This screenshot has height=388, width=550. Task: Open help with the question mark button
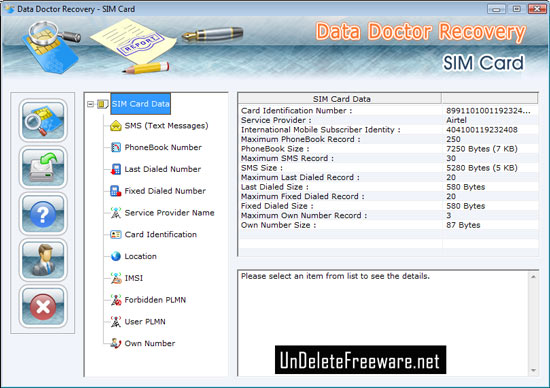click(x=43, y=213)
